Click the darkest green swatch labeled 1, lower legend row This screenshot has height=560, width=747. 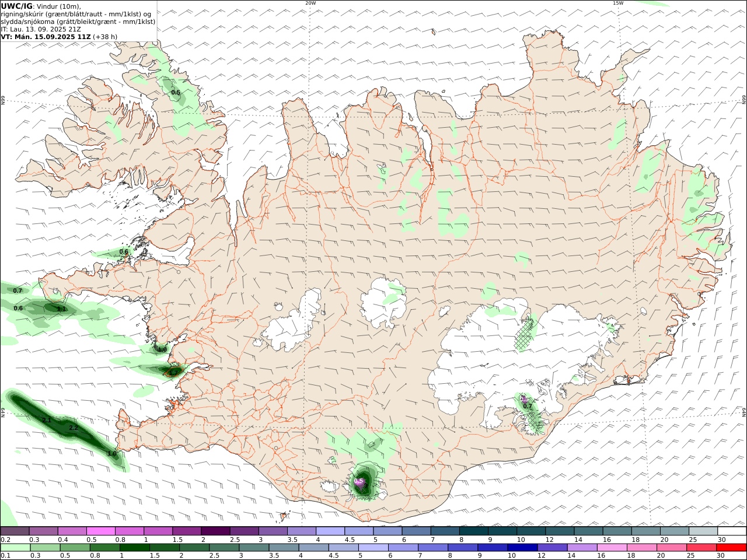tap(134, 547)
